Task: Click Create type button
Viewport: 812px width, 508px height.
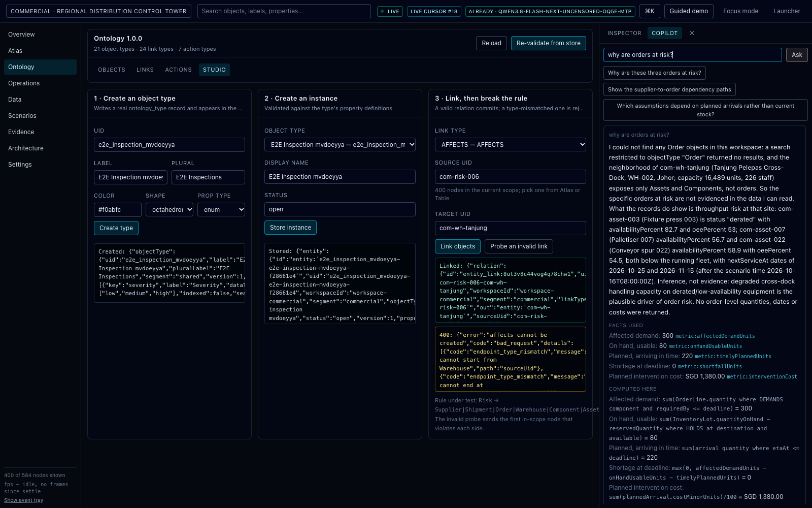Action: click(x=116, y=228)
